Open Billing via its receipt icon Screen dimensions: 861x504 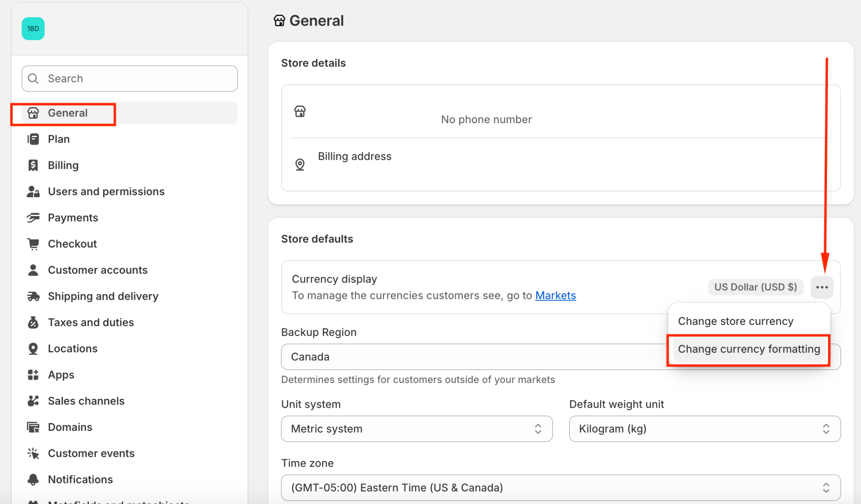pyautogui.click(x=33, y=165)
